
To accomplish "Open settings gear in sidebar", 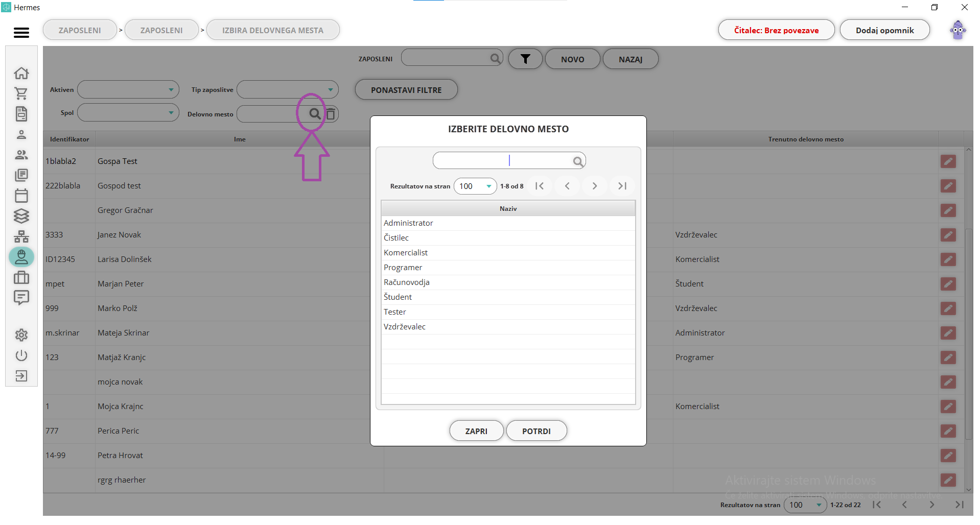I will [x=21, y=335].
